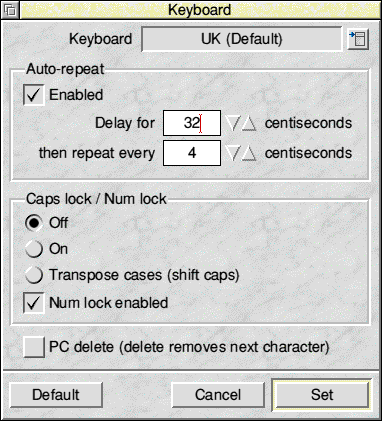
Task: Select the Caps lock Off radio button
Action: (x=34, y=223)
